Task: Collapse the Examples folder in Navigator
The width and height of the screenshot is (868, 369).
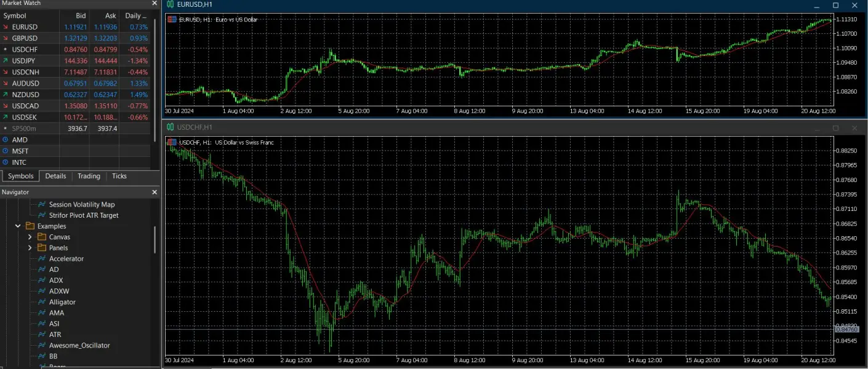Action: pyautogui.click(x=18, y=226)
